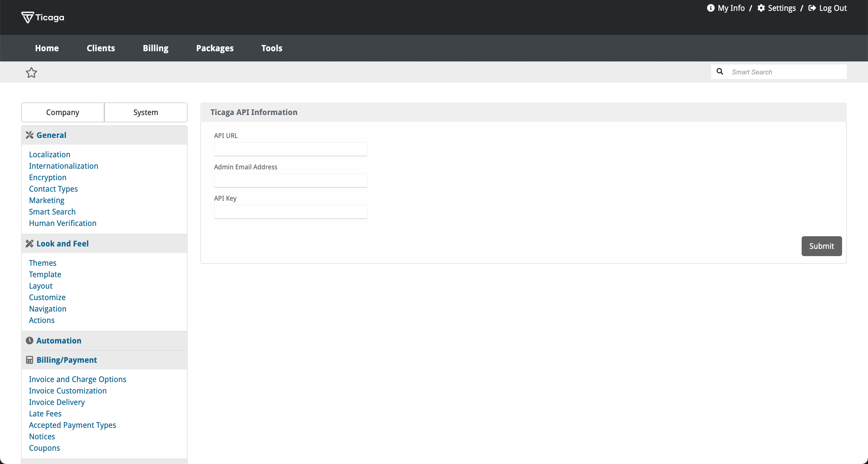Open Accepted Payment Types
Image resolution: width=868 pixels, height=464 pixels.
[72, 425]
